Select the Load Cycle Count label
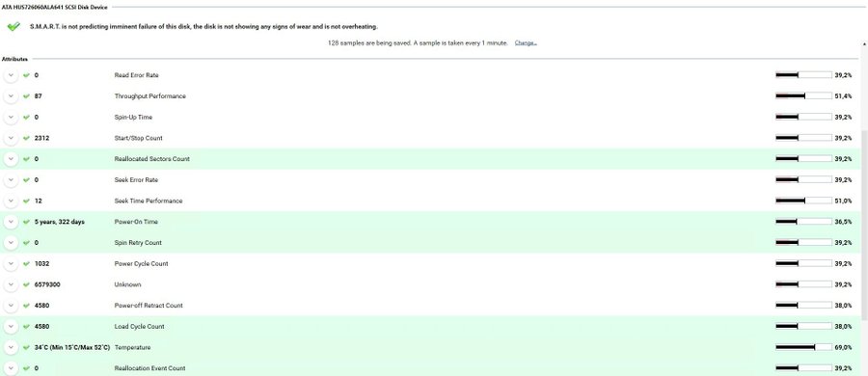The height and width of the screenshot is (376, 868). click(140, 327)
